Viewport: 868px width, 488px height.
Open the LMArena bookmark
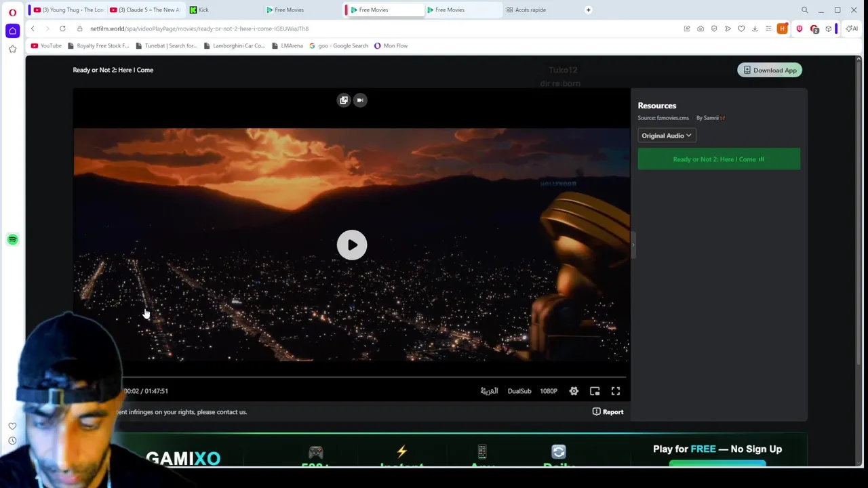click(x=288, y=46)
